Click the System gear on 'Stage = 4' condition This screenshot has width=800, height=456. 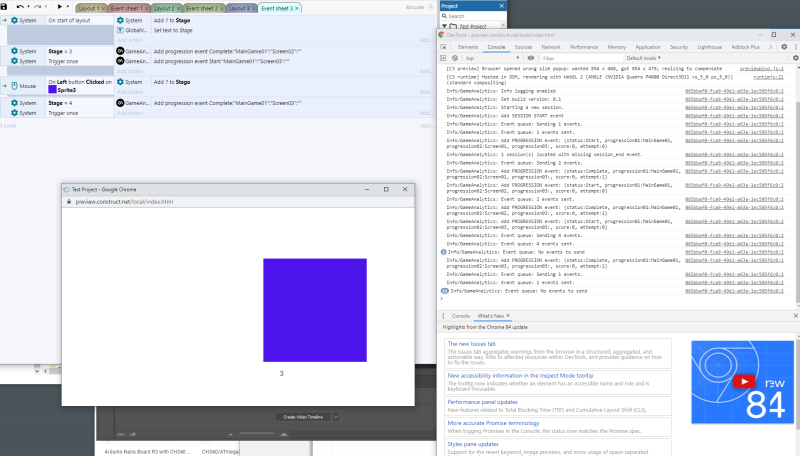(x=14, y=103)
